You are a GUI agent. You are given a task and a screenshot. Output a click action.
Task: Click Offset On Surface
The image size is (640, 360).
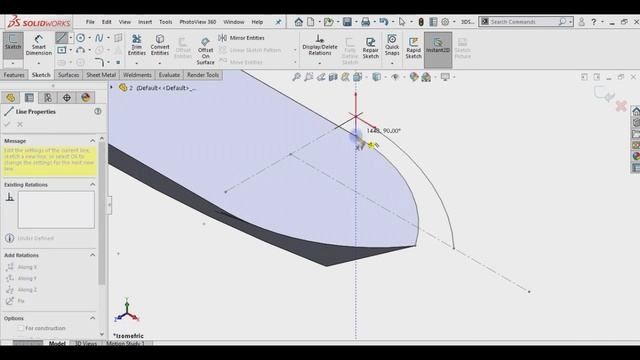205,50
